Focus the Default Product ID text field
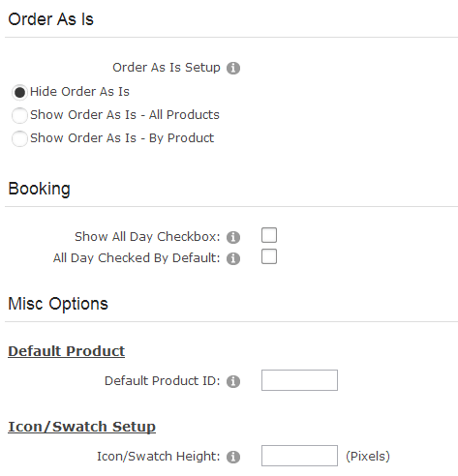Image resolution: width=458 pixels, height=476 pixels. (299, 380)
